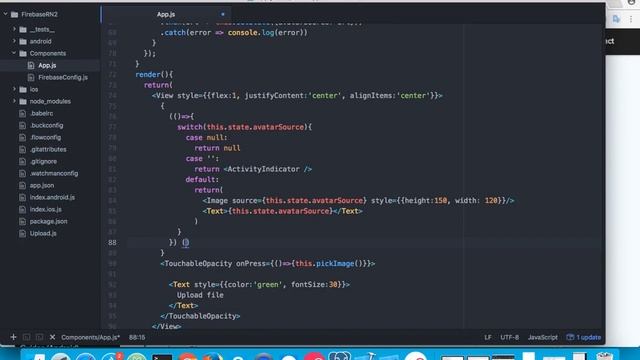This screenshot has width=640, height=360.
Task: Change the UTF-8 encoding selector
Action: (509, 337)
